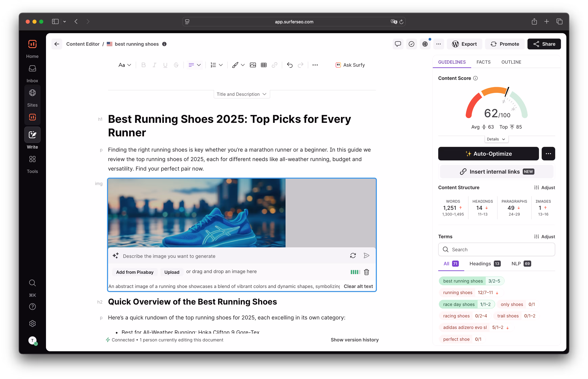This screenshot has width=588, height=379.
Task: Click the regenerate image refresh icon
Action: click(353, 256)
